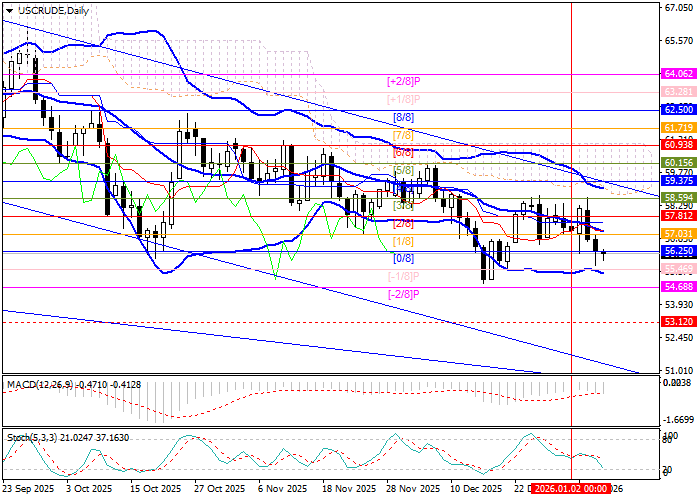This screenshot has width=700, height=500.
Task: Click the 61.719 orange price tag
Action: tap(679, 128)
